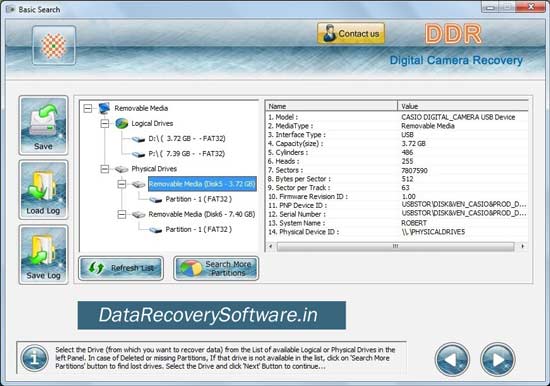This screenshot has width=550, height=386.
Task: Click the Basic Search title bar icon
Action: tap(11, 9)
